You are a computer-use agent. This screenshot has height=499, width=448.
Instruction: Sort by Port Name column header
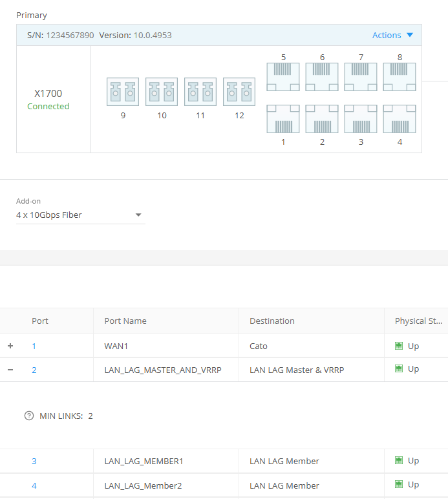[x=125, y=321]
